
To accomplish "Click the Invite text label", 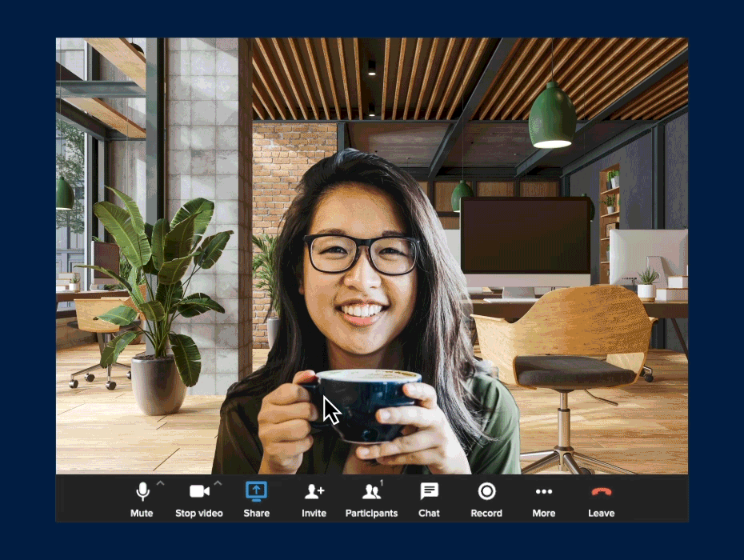I will (314, 513).
